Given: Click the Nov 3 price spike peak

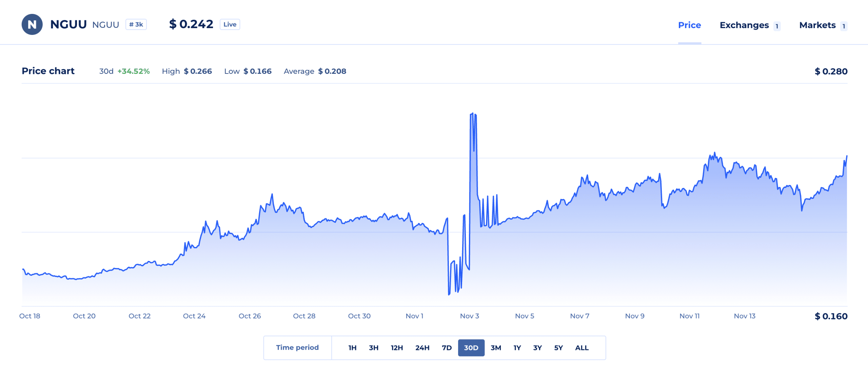Looking at the screenshot, I should [472, 114].
